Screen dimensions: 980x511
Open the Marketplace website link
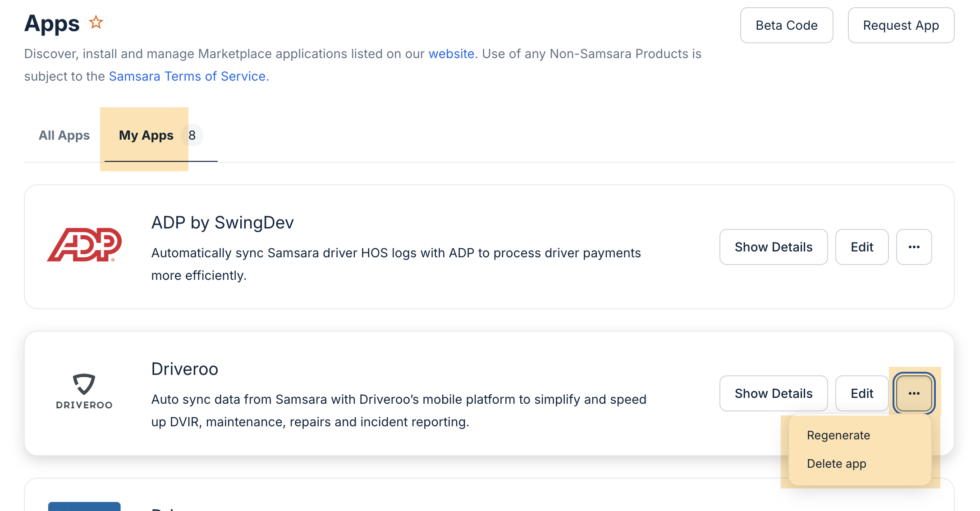click(x=451, y=54)
